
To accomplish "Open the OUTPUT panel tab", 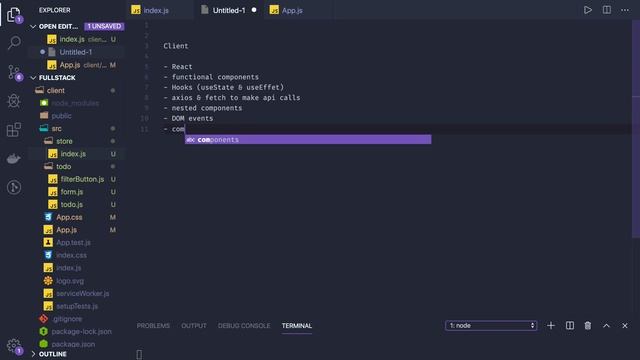I will click(x=193, y=325).
